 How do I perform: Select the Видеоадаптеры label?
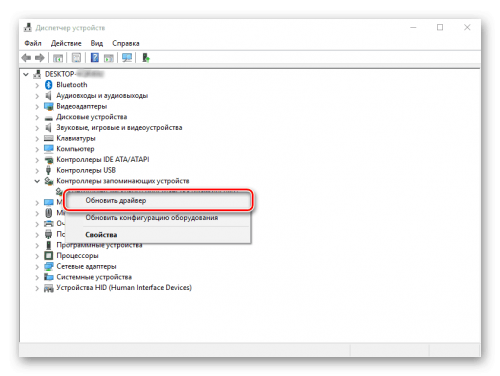click(82, 106)
